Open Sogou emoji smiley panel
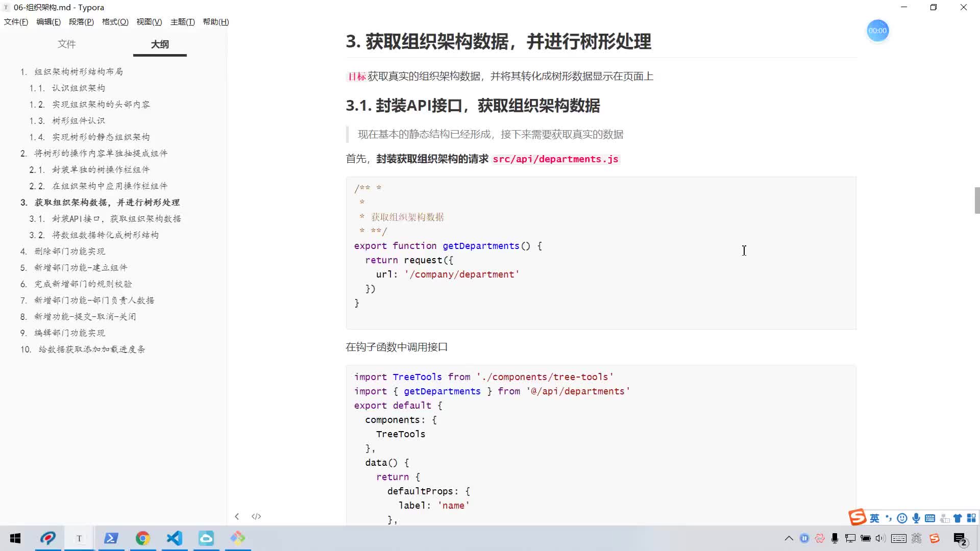The width and height of the screenshot is (980, 551). click(x=902, y=518)
